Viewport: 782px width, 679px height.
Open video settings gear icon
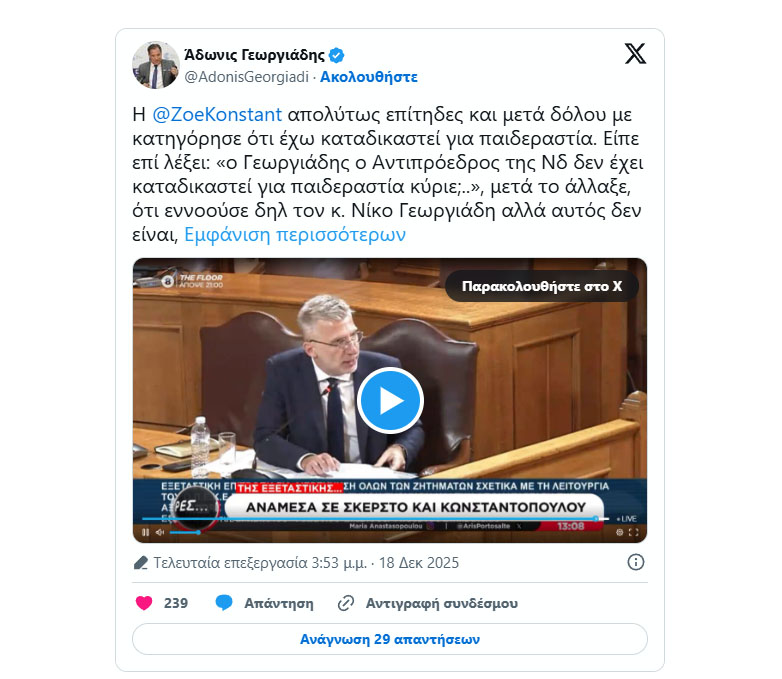click(x=619, y=532)
